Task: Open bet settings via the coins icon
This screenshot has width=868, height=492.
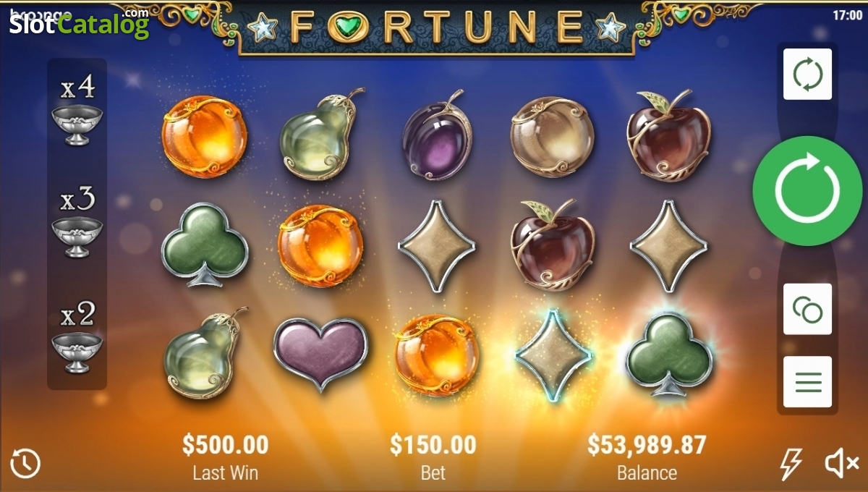Action: (x=807, y=309)
